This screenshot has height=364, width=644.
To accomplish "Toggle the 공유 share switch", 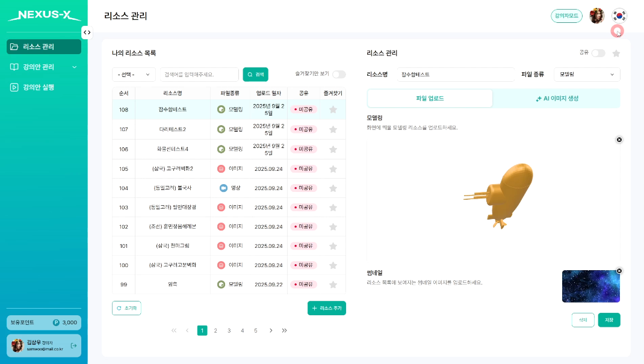I will coord(598,53).
